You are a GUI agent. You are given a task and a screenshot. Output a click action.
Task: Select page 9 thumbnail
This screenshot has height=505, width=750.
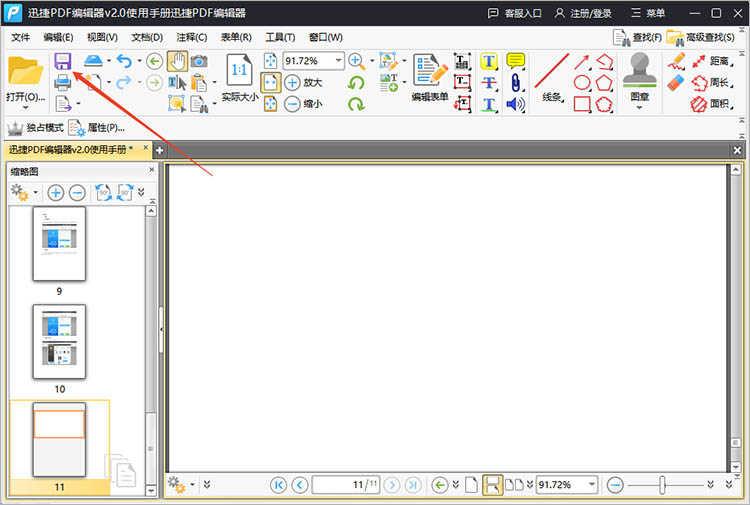click(x=59, y=244)
